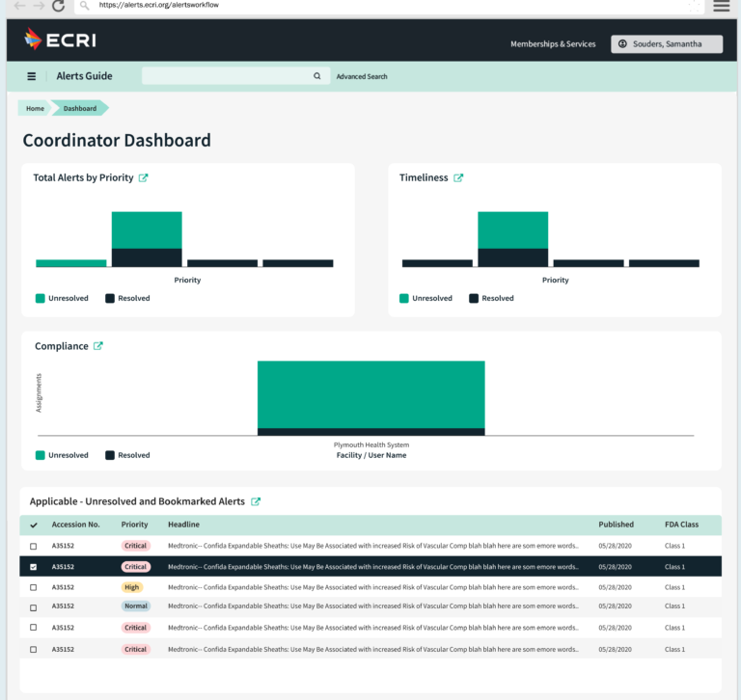
Task: Go to the Home breadcrumb
Action: [x=35, y=108]
